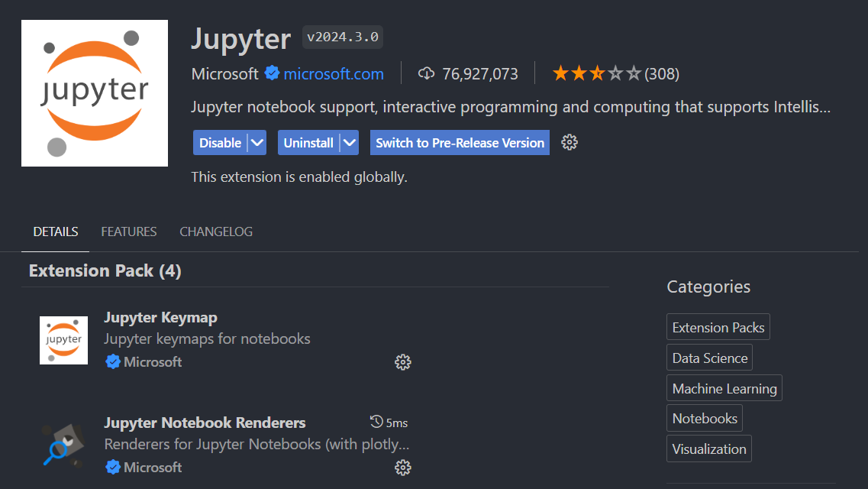Select the Machine Learning category tag
The image size is (868, 489).
pyautogui.click(x=724, y=388)
